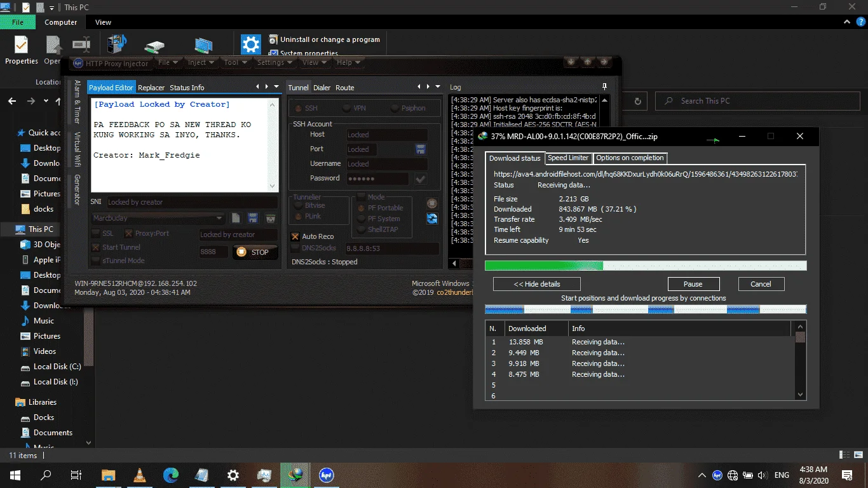Toggle the Proxy:Port checkbox
The width and height of the screenshot is (868, 488).
[129, 233]
